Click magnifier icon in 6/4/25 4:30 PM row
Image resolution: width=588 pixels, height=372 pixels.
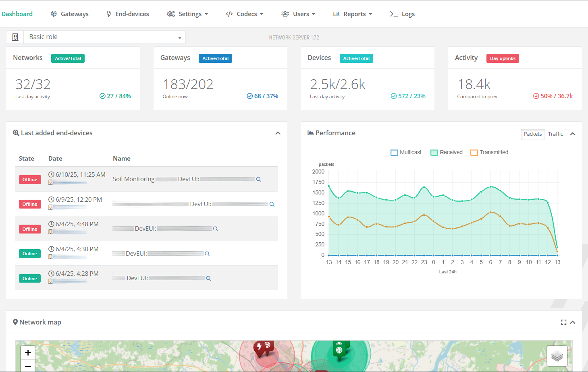tap(207, 254)
